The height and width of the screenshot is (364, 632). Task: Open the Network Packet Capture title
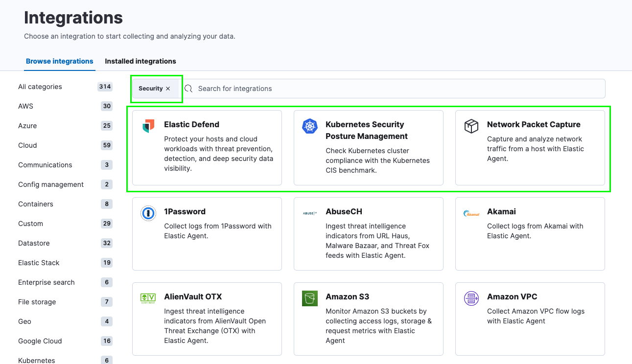(534, 124)
